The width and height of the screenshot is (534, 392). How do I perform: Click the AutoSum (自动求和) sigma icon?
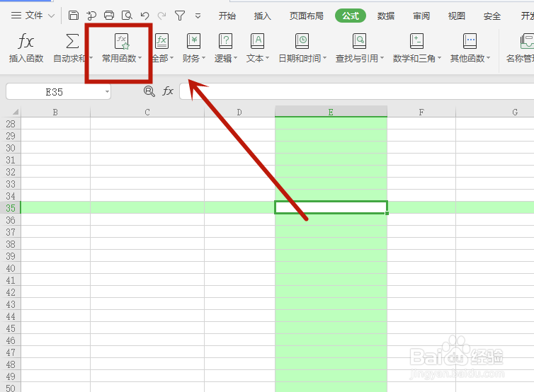(x=72, y=42)
